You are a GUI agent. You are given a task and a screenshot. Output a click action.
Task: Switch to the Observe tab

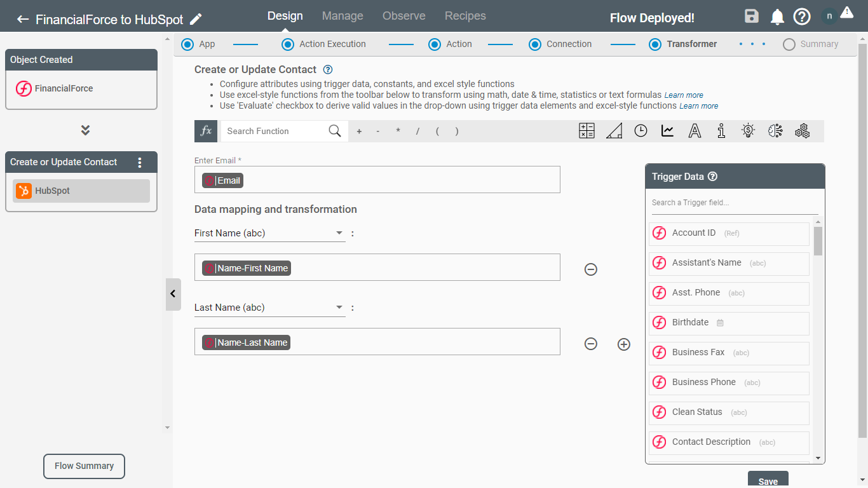(404, 16)
